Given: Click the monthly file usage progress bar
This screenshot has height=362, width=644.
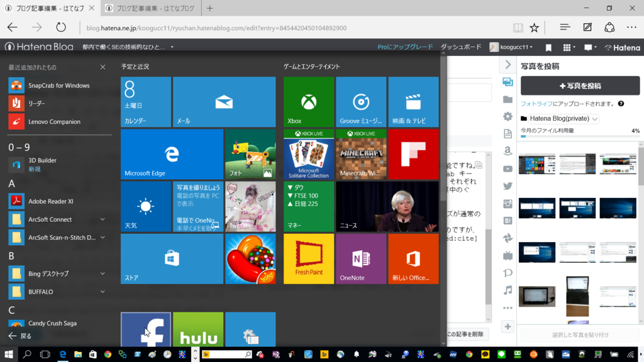Looking at the screenshot, I should click(579, 136).
